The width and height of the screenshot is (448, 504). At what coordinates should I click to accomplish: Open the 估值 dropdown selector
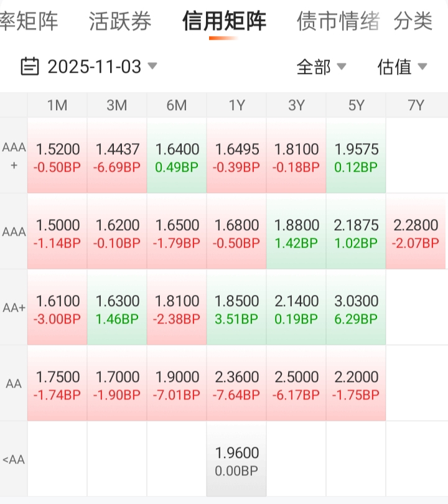[x=402, y=67]
